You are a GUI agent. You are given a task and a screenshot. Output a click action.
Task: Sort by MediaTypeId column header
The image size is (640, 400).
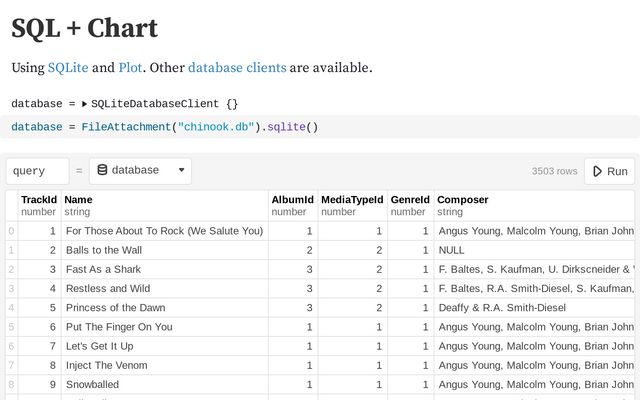tap(351, 200)
